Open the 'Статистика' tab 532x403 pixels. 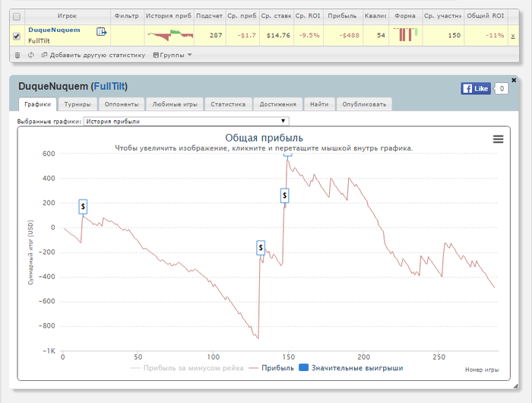228,104
